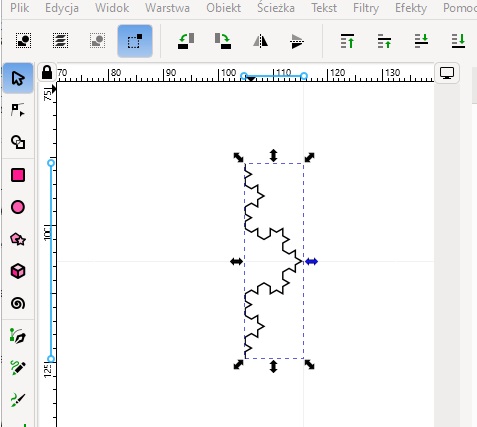Lower selection to bottom
477x427 pixels.
tap(458, 41)
